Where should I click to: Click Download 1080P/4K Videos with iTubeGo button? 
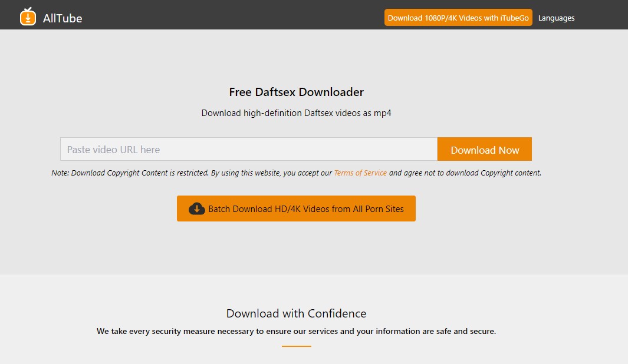coord(458,18)
